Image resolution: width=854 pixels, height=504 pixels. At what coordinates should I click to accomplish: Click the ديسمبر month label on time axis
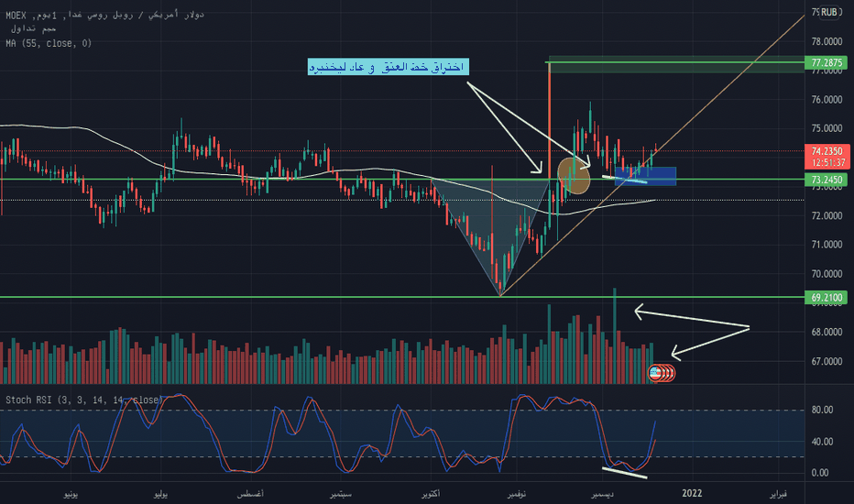602,494
